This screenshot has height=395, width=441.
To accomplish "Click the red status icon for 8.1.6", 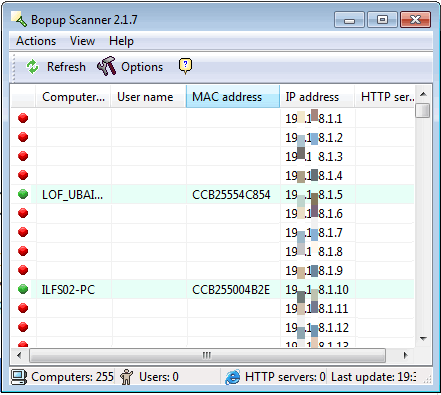I will tap(23, 213).
